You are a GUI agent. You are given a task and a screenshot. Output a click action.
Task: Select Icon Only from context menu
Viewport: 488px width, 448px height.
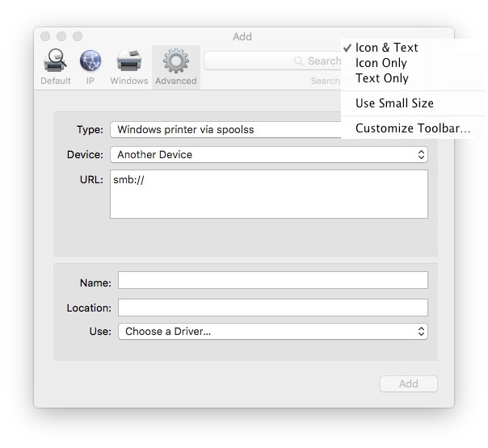[x=381, y=63]
